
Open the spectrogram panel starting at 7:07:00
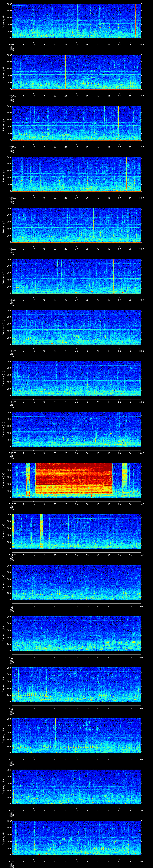coord(76,327)
